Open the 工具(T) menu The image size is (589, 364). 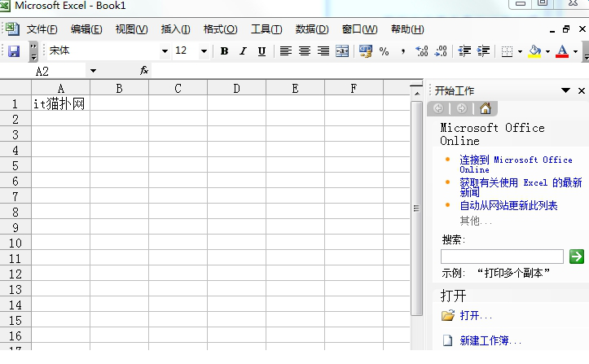[266, 29]
